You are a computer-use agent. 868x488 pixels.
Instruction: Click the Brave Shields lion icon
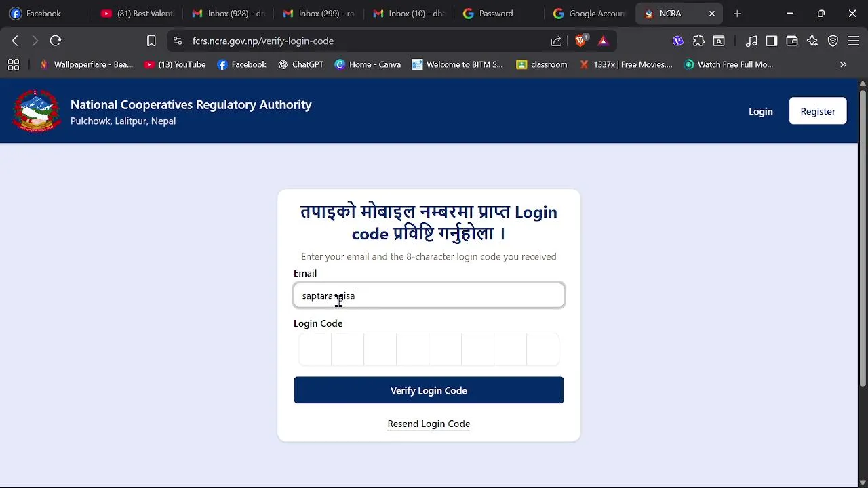click(580, 41)
